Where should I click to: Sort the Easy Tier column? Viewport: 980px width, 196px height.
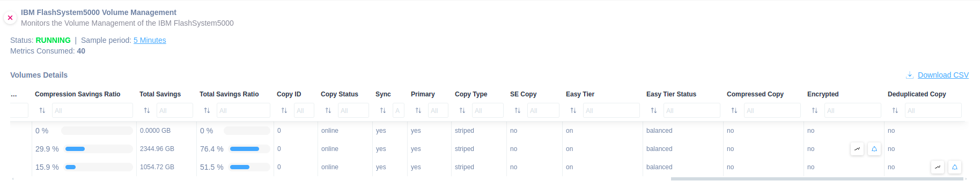click(573, 110)
